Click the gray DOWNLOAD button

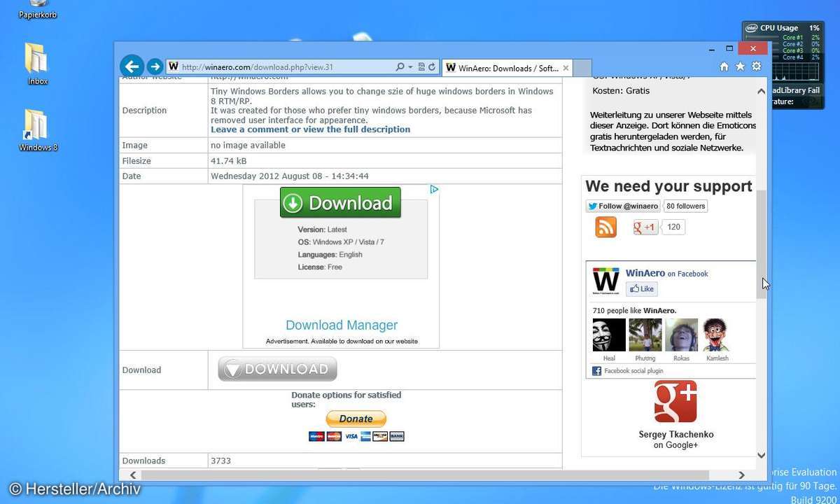(x=277, y=369)
